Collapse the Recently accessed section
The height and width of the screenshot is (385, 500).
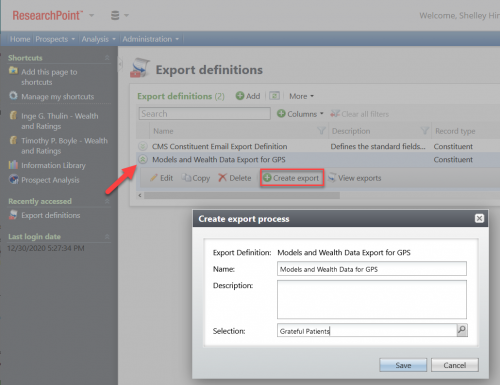tap(107, 201)
